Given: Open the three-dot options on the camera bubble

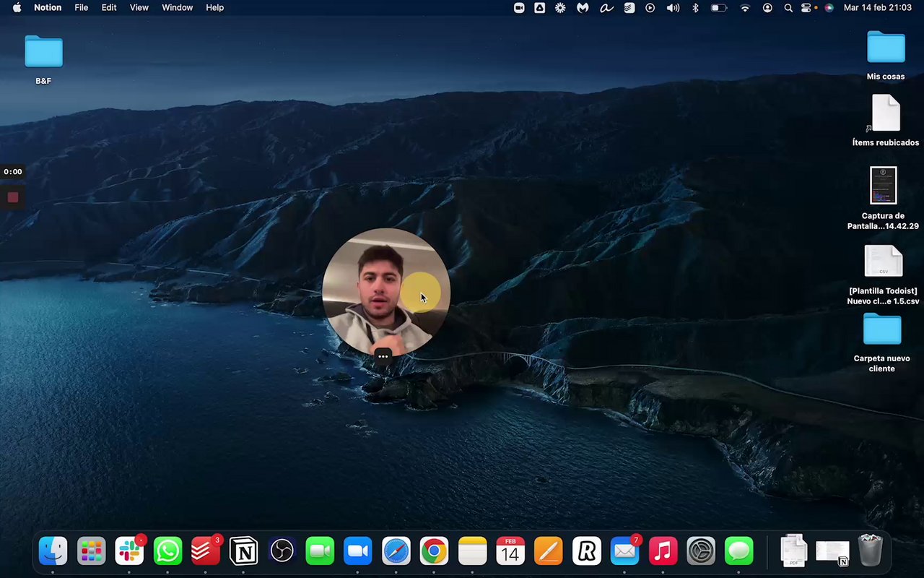Looking at the screenshot, I should tap(383, 356).
